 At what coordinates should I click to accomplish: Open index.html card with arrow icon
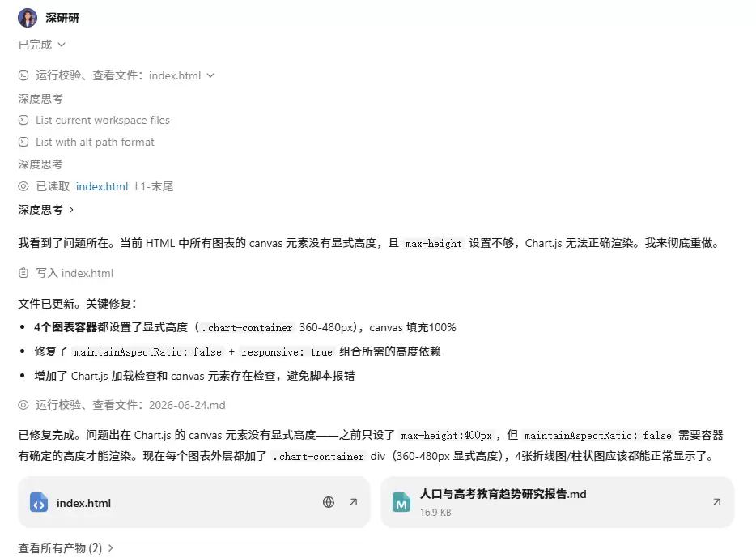(354, 502)
